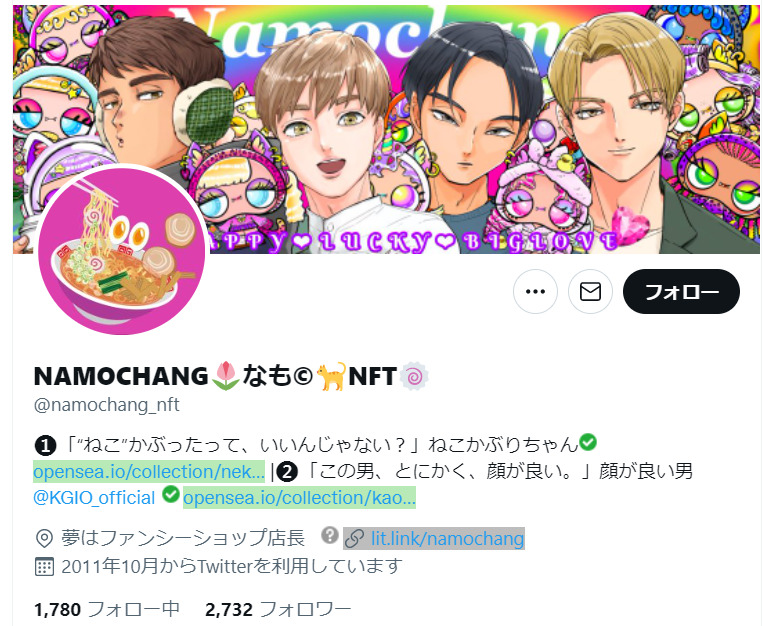The height and width of the screenshot is (626, 767).
Task: Click the envelope message icon
Action: click(x=590, y=291)
